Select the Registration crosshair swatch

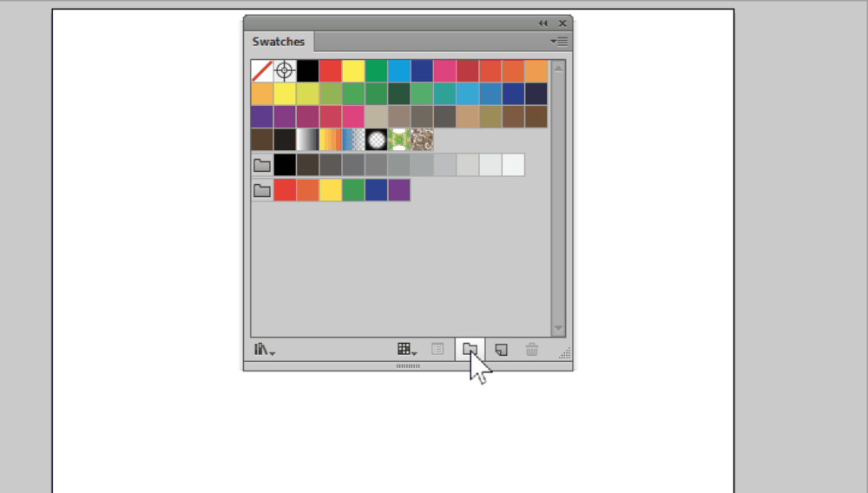tap(285, 71)
